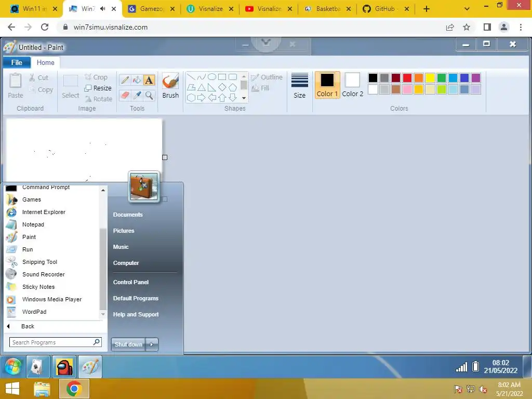
Task: Switch to the Basketball browser tab
Action: [327, 9]
